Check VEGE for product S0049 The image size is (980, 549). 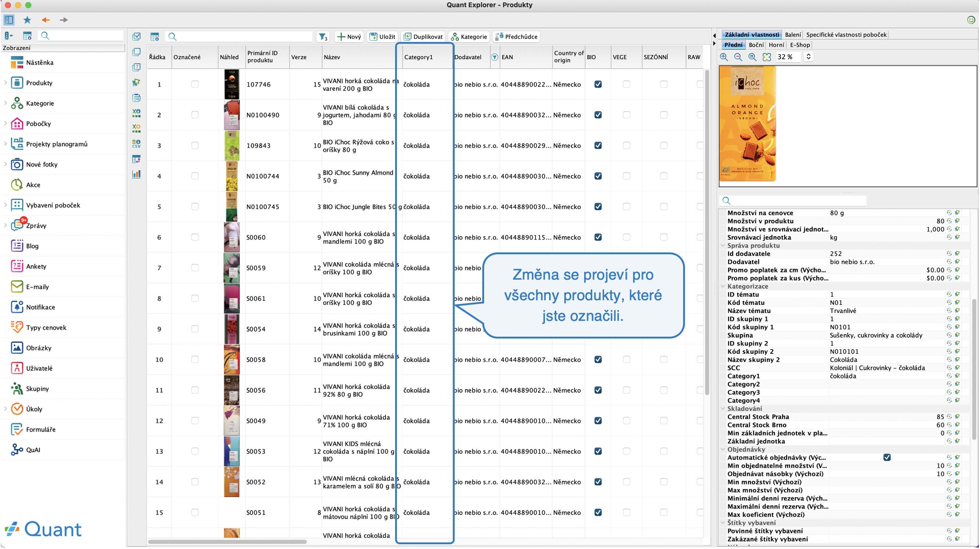click(626, 421)
